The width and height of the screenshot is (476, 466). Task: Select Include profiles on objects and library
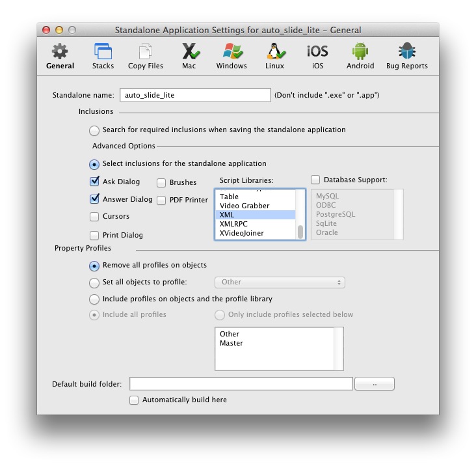(94, 299)
